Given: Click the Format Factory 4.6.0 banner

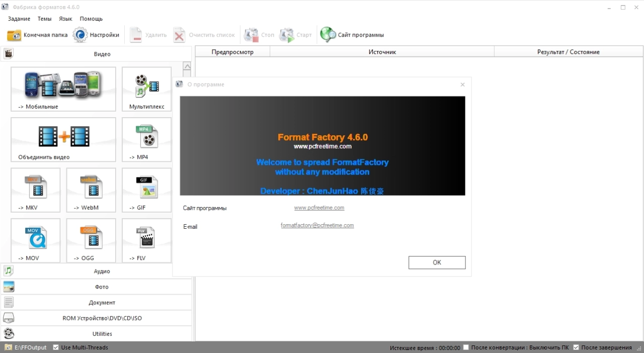Looking at the screenshot, I should 323,146.
